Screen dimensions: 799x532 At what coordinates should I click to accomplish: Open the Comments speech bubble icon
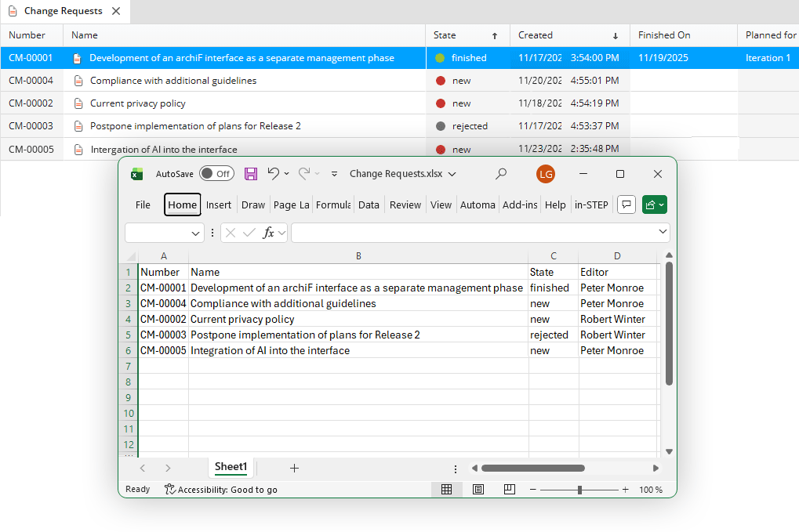[x=626, y=204]
